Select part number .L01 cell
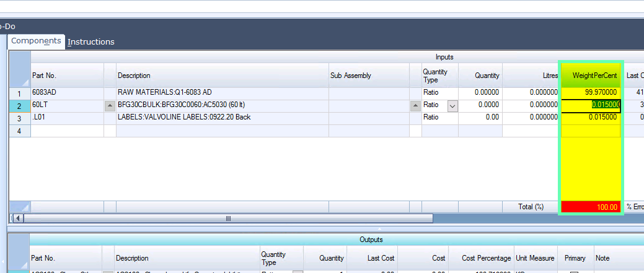 click(x=67, y=118)
